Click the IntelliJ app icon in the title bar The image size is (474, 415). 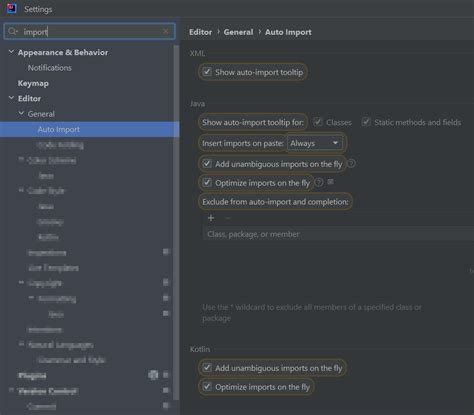(x=12, y=8)
